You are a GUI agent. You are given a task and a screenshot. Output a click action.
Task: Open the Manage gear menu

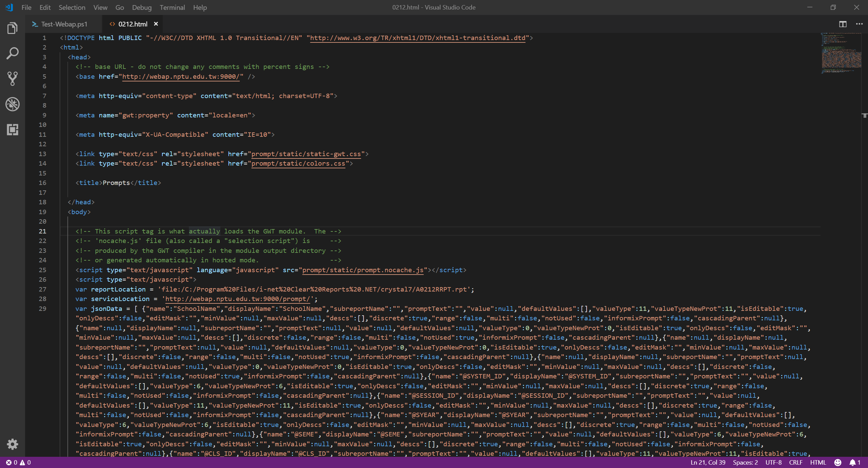(13, 444)
